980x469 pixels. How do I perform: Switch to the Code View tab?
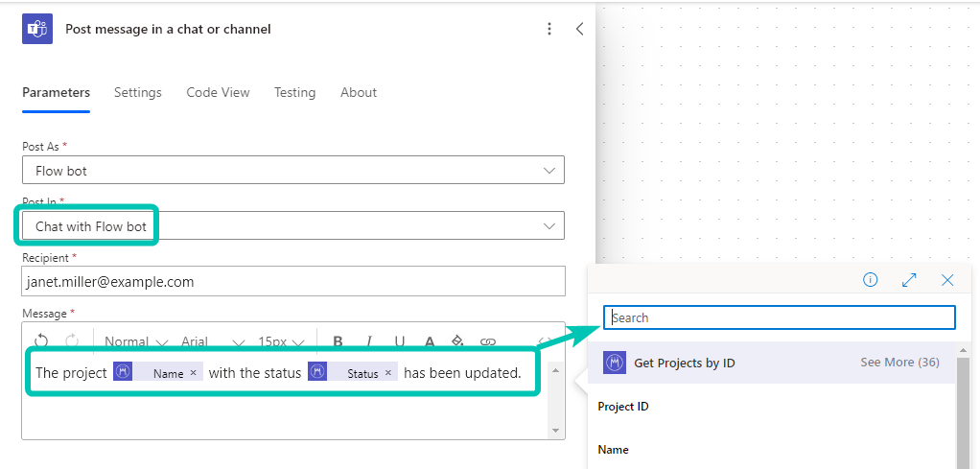click(x=218, y=92)
